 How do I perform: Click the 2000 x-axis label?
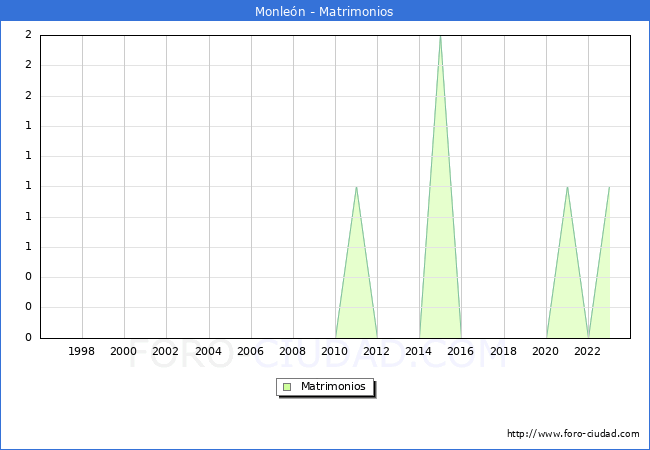pos(124,351)
